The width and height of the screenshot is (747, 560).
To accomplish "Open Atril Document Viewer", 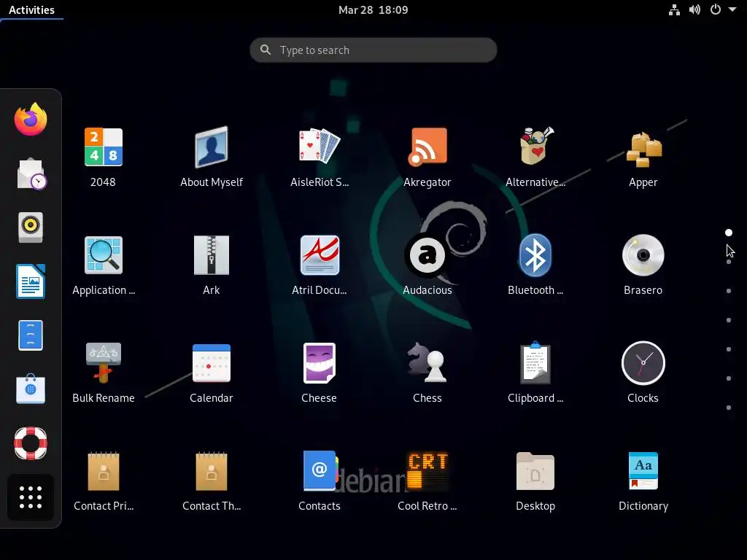I will click(x=320, y=255).
